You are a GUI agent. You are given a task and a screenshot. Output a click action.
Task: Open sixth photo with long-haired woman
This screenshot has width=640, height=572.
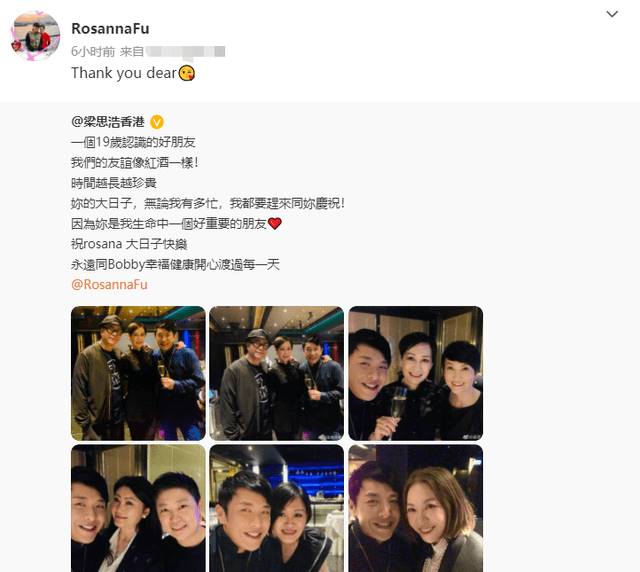coord(416,508)
